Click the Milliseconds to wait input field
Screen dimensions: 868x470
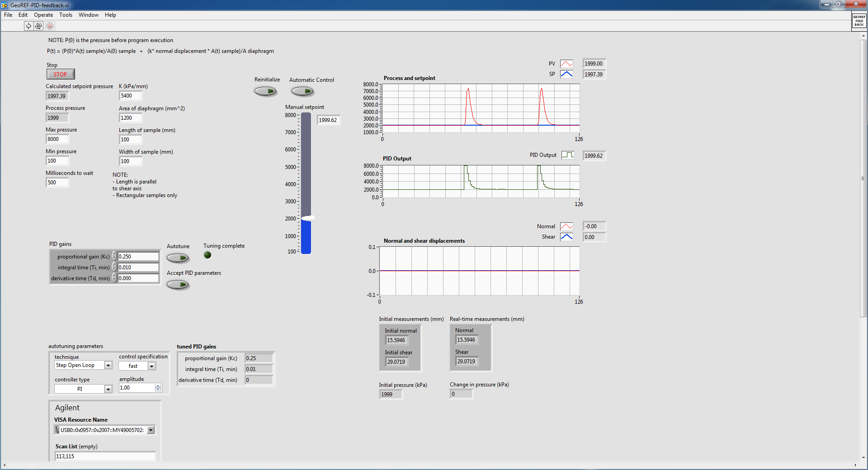(57, 183)
